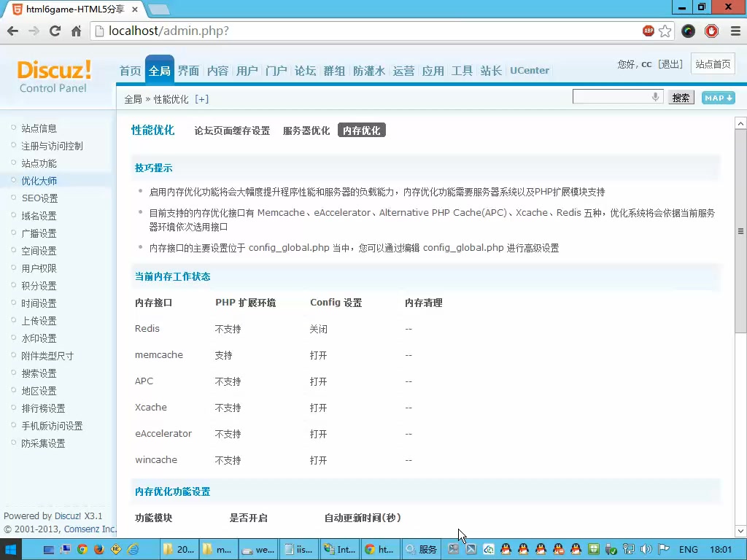Go to the 门户 navigation tab

(x=276, y=71)
